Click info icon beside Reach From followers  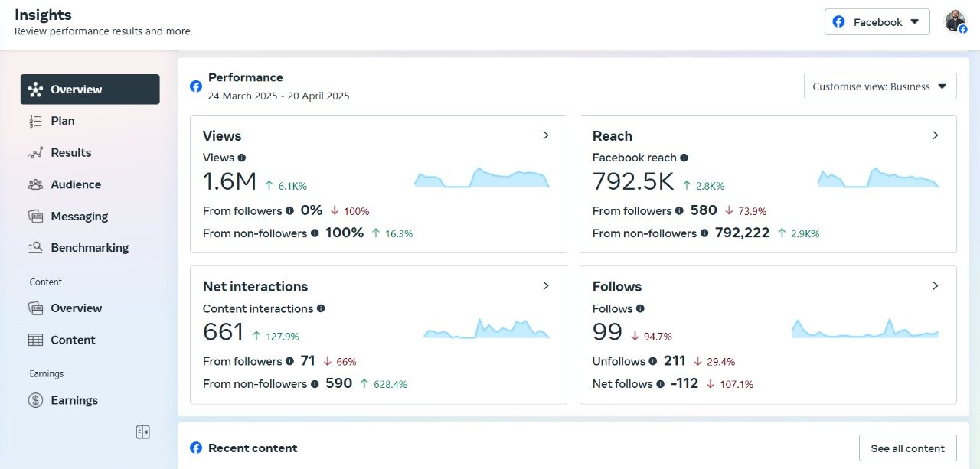coord(679,211)
